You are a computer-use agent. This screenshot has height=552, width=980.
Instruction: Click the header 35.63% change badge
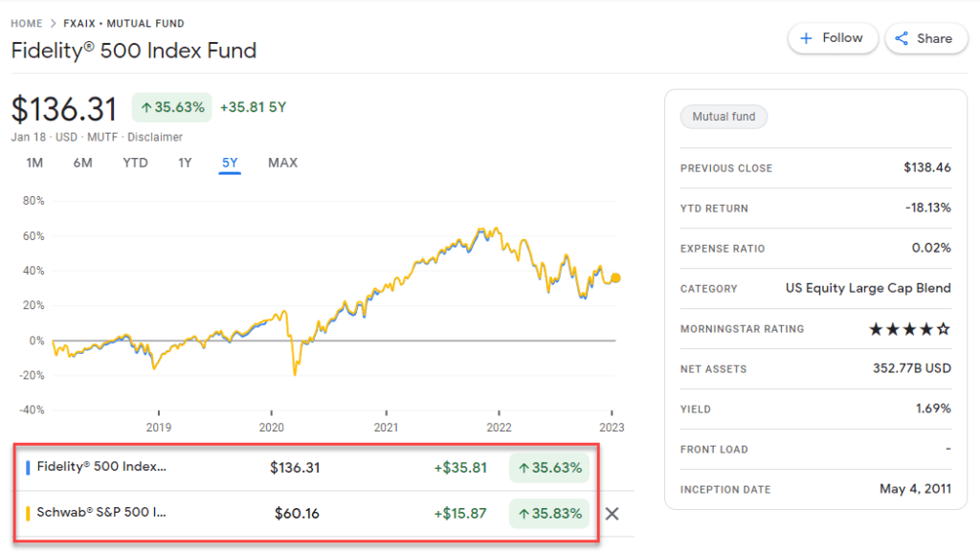click(172, 107)
